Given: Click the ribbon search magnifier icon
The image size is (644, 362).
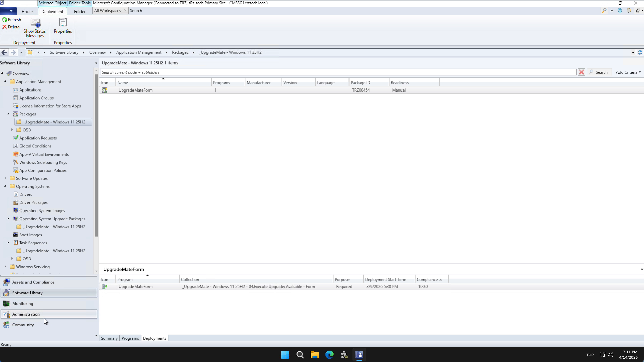Looking at the screenshot, I should (604, 11).
